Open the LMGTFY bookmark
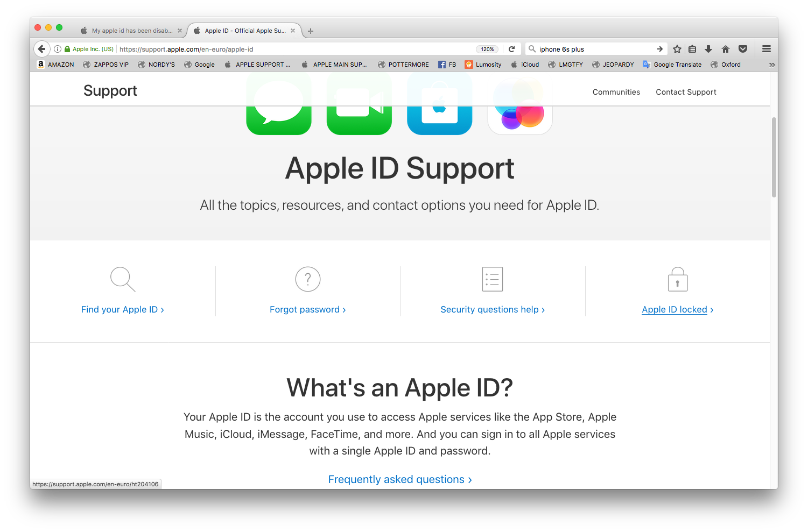Screen dimensions: 808x532 pos(566,65)
